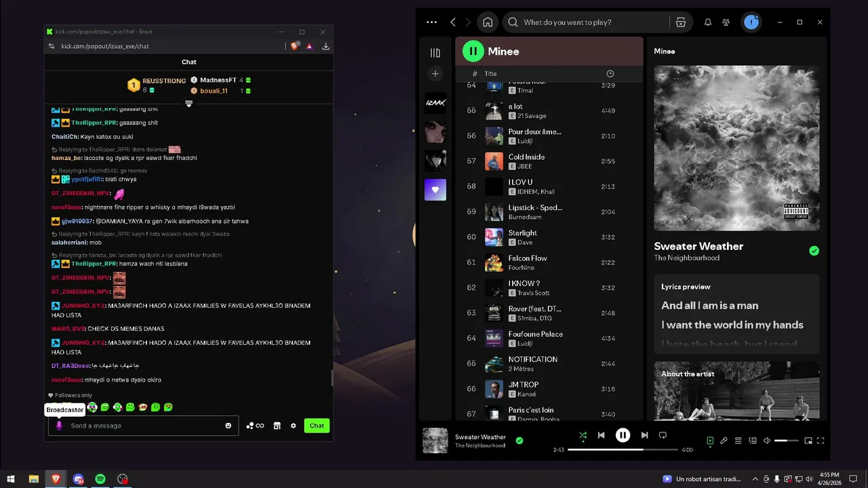Screen dimensions: 868x488
Task: Select track 'Starlight' by Dave
Action: (x=549, y=237)
